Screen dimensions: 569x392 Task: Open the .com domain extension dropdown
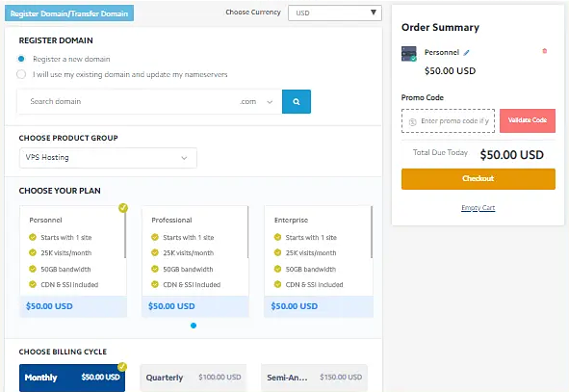coord(256,102)
